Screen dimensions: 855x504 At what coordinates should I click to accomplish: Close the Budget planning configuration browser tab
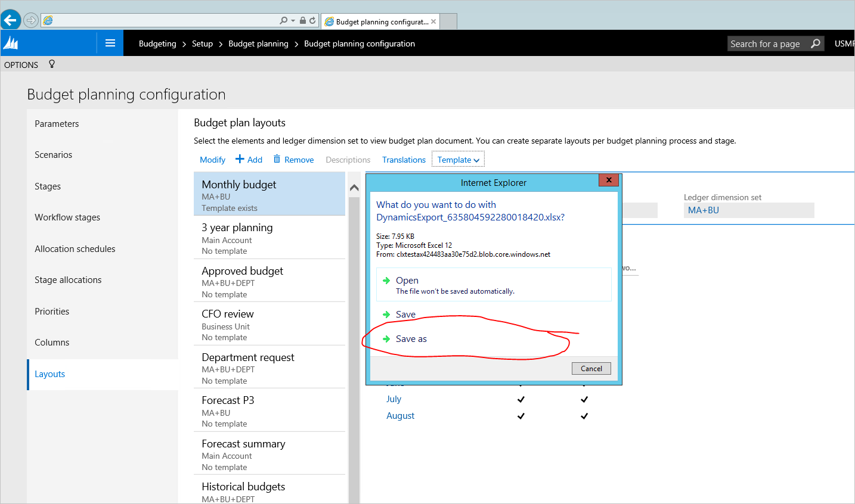pyautogui.click(x=433, y=21)
